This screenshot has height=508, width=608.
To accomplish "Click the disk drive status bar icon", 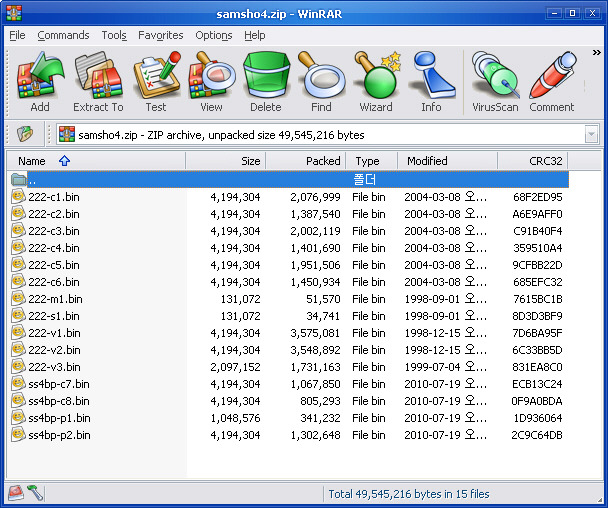I will click(16, 493).
